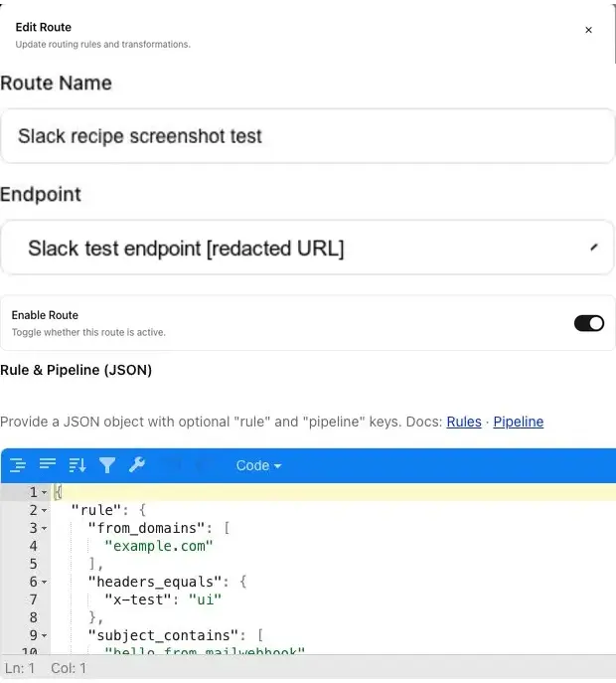Click the "Ln: 1" status bar entry

coord(20,668)
